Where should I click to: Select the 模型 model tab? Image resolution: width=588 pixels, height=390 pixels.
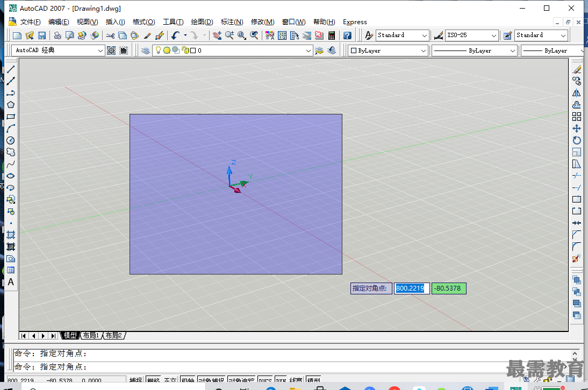70,335
